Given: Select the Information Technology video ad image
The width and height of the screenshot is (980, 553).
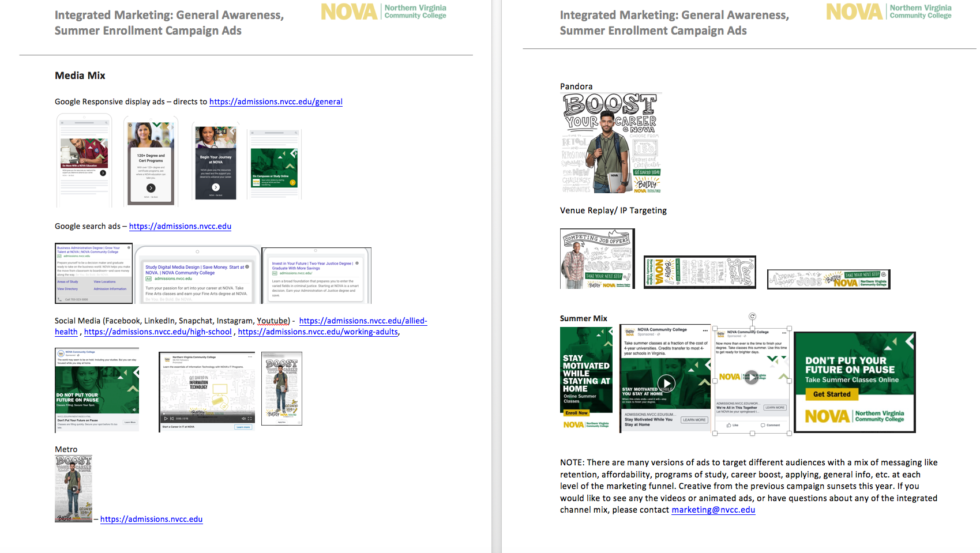Looking at the screenshot, I should (208, 392).
